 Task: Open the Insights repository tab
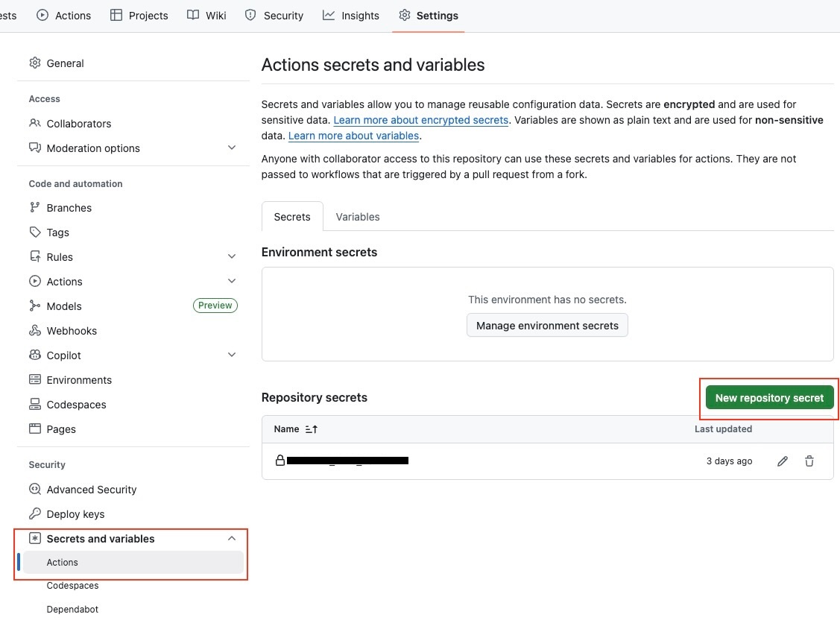[351, 16]
